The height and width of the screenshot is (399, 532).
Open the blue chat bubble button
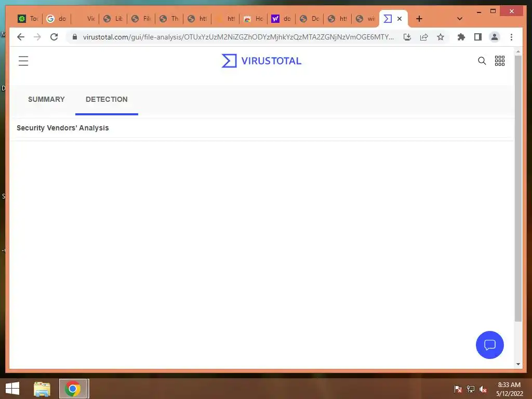(489, 345)
